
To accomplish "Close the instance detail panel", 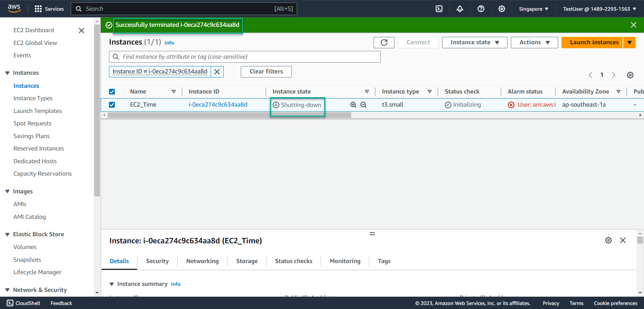I will point(623,240).
